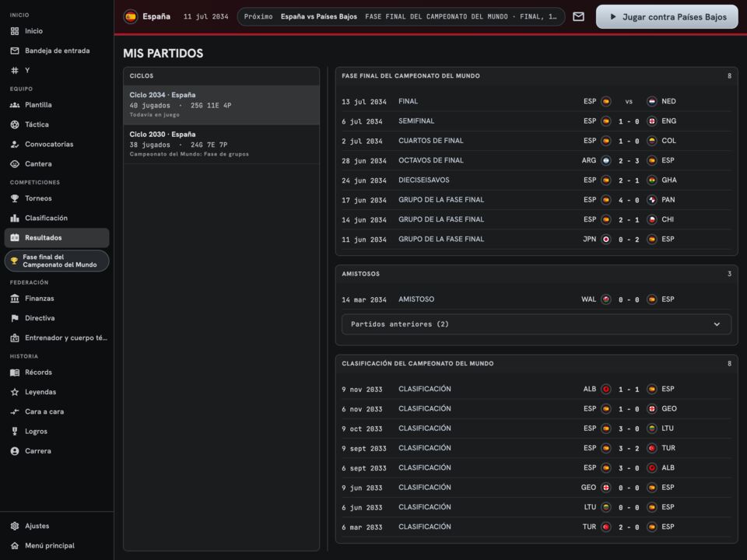Click the Finanzas bank icon
This screenshot has width=747, height=560.
pos(15,299)
